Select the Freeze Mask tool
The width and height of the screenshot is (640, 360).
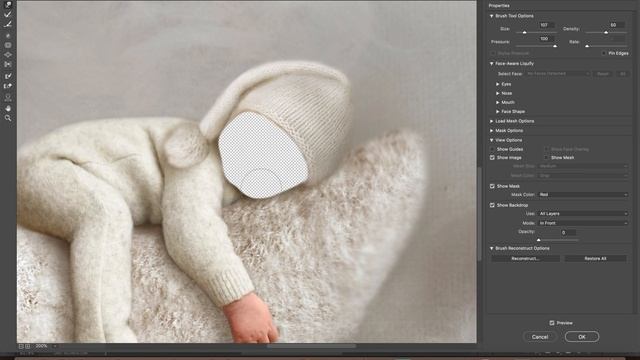(8, 76)
